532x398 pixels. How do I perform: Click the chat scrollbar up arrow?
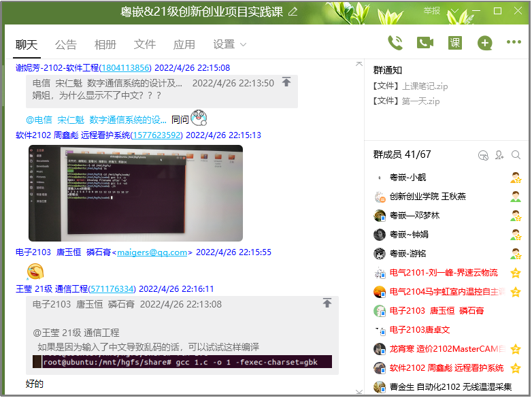pyautogui.click(x=359, y=63)
